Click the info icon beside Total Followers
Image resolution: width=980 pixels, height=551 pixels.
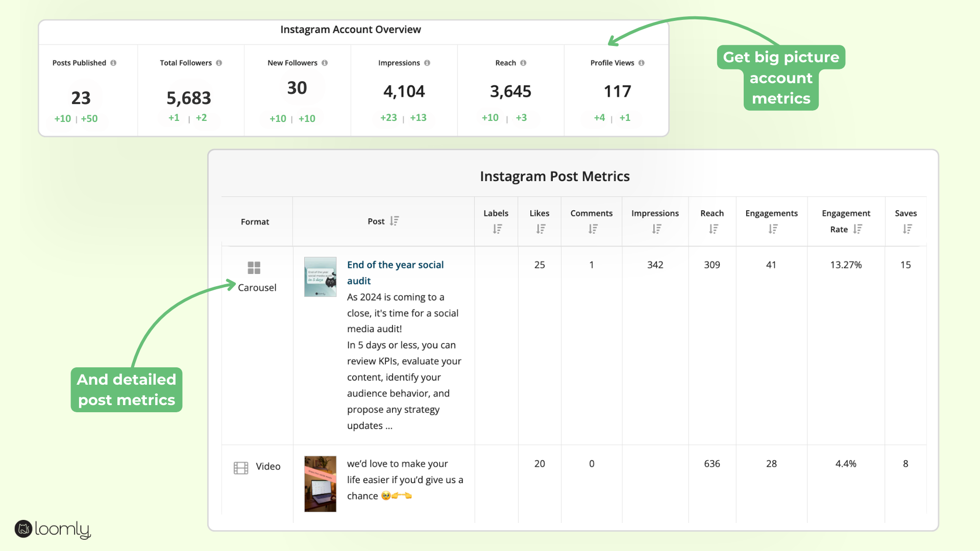click(219, 63)
